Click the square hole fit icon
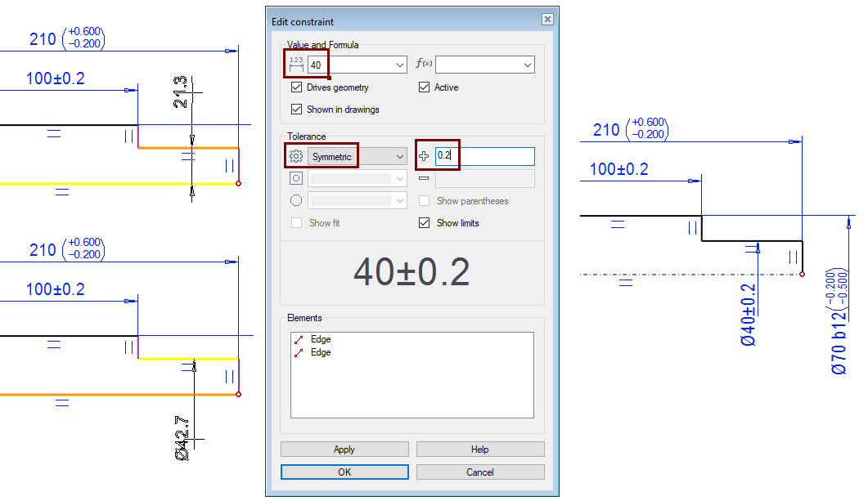The height and width of the screenshot is (501, 868). 296,178
